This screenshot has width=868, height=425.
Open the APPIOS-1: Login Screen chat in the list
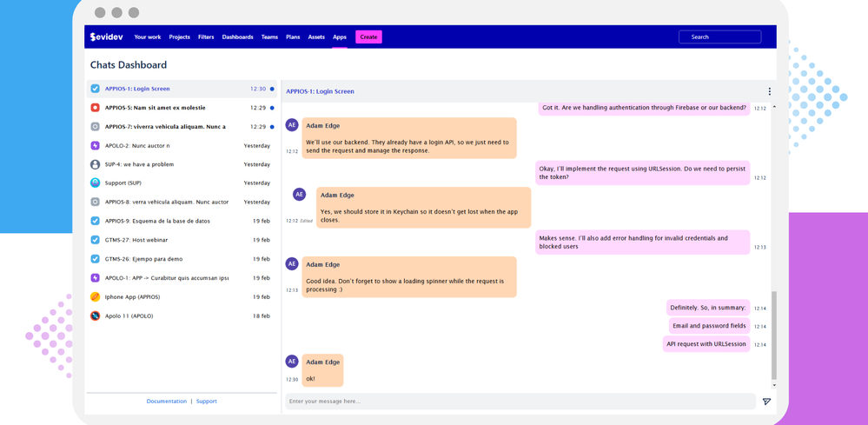(182, 89)
